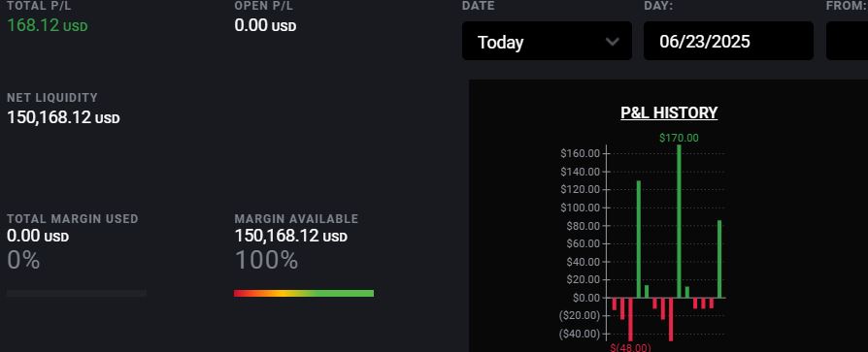Viewport: 868px width, 352px height.
Task: Click the 100% margin available percentage
Action: pyautogui.click(x=266, y=260)
